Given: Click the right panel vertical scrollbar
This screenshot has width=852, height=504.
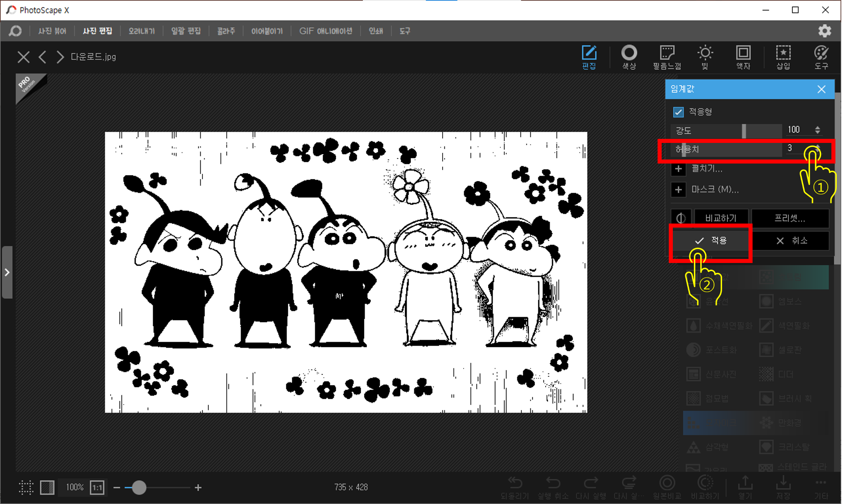Looking at the screenshot, I should (837, 179).
